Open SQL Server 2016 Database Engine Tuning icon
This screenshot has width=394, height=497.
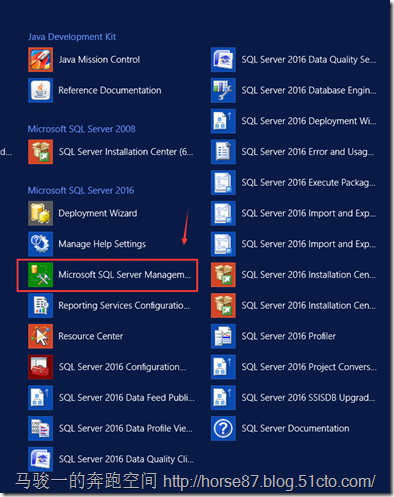click(x=223, y=90)
